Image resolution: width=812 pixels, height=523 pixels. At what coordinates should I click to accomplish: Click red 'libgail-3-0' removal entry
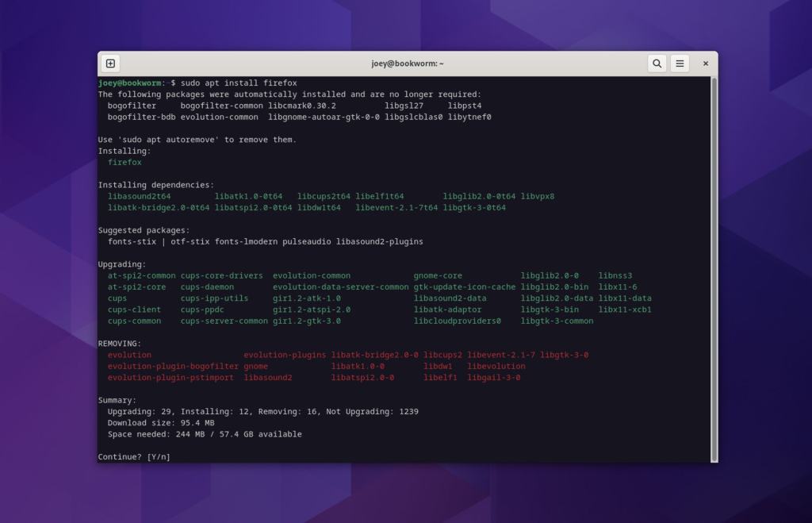coord(493,378)
